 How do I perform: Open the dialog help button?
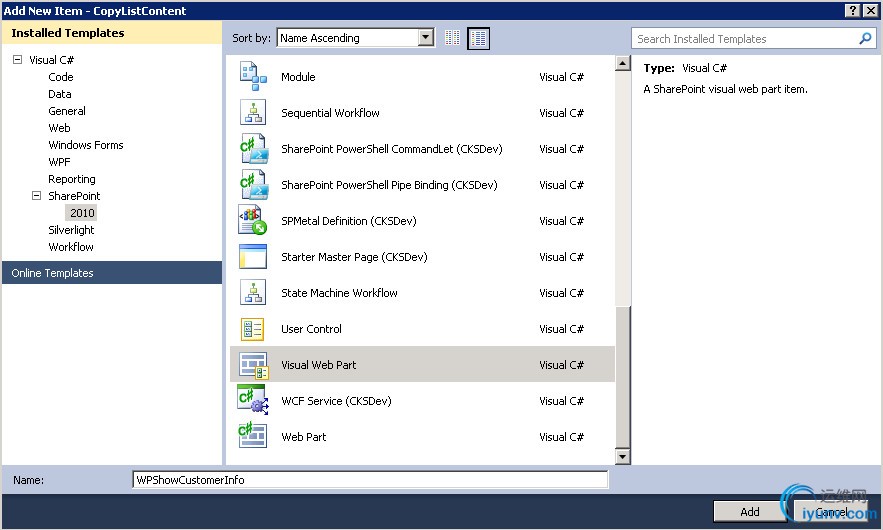tap(853, 11)
